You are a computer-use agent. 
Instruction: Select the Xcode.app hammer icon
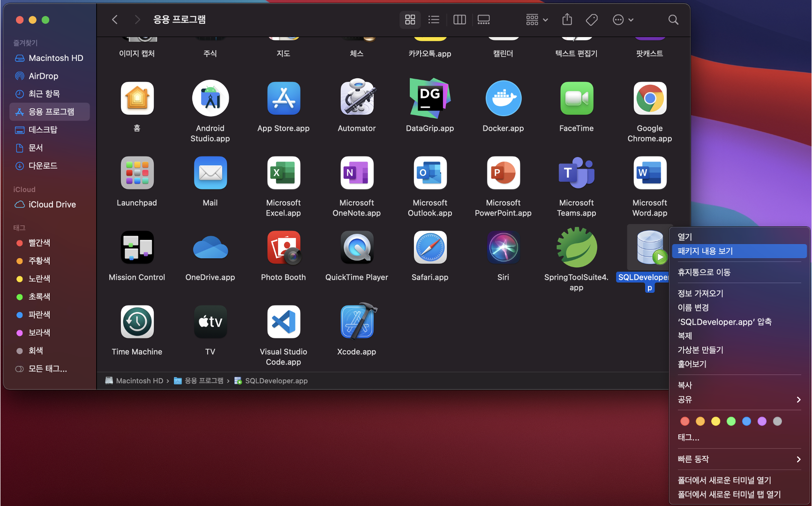[x=358, y=321]
